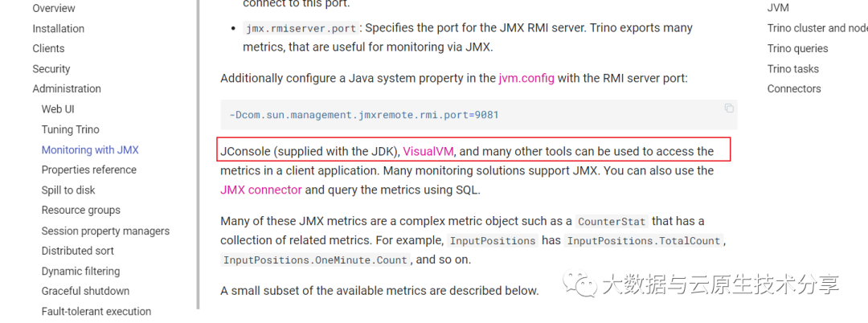Open the JMX connector link

pos(261,190)
